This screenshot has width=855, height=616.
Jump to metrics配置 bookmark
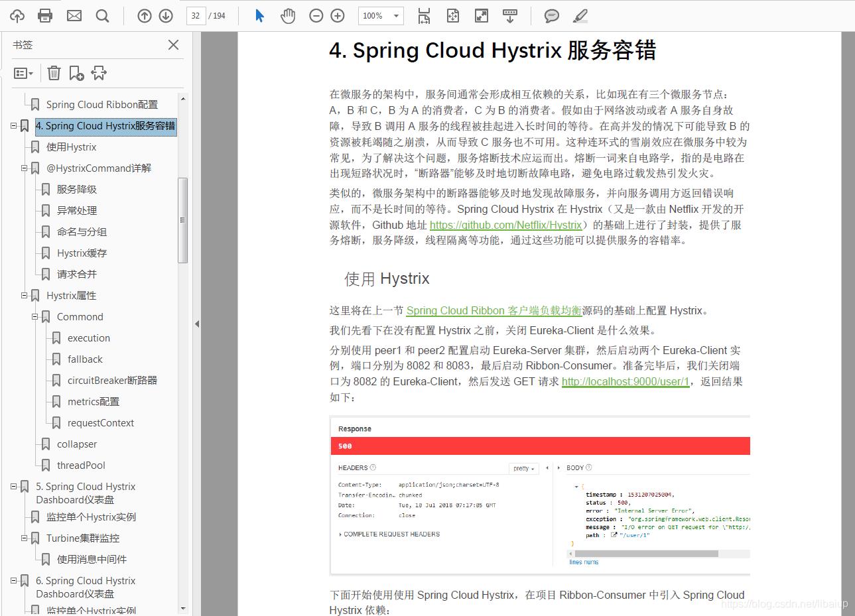coord(94,401)
